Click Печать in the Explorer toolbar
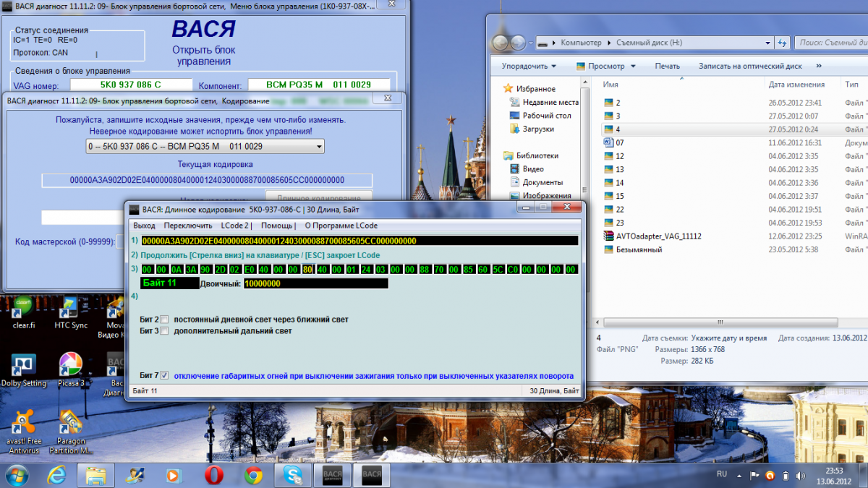Viewport: 868px width, 488px height. pos(667,66)
